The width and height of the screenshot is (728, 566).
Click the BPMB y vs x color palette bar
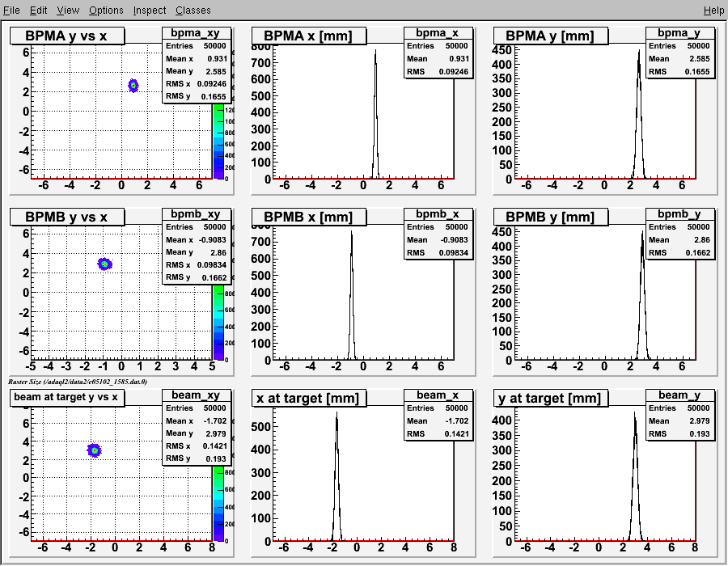(218, 322)
